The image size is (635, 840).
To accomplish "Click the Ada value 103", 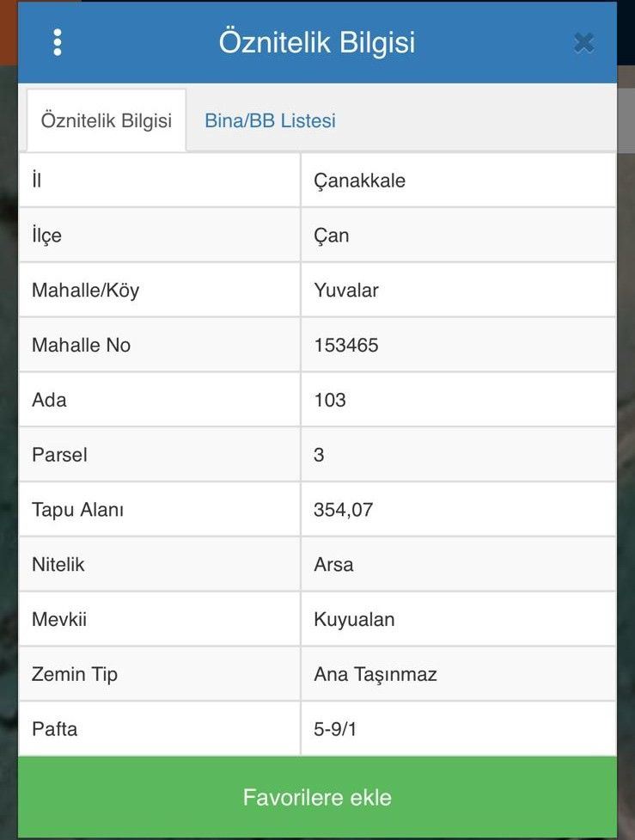I will point(330,400).
